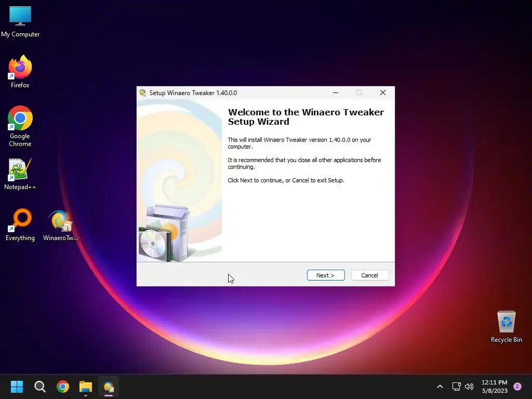This screenshot has width=532, height=399.
Task: Click the 'Click Next to continue' instruction text
Action: (286, 180)
